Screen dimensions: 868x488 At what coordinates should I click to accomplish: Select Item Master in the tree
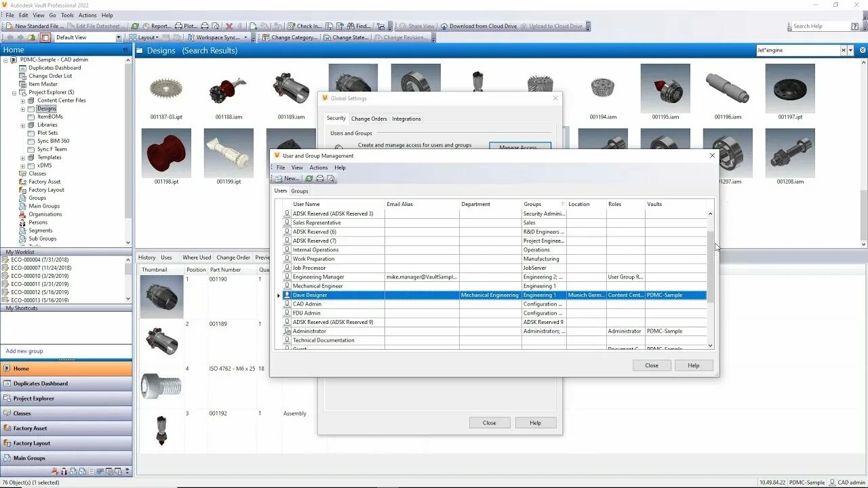pos(43,84)
